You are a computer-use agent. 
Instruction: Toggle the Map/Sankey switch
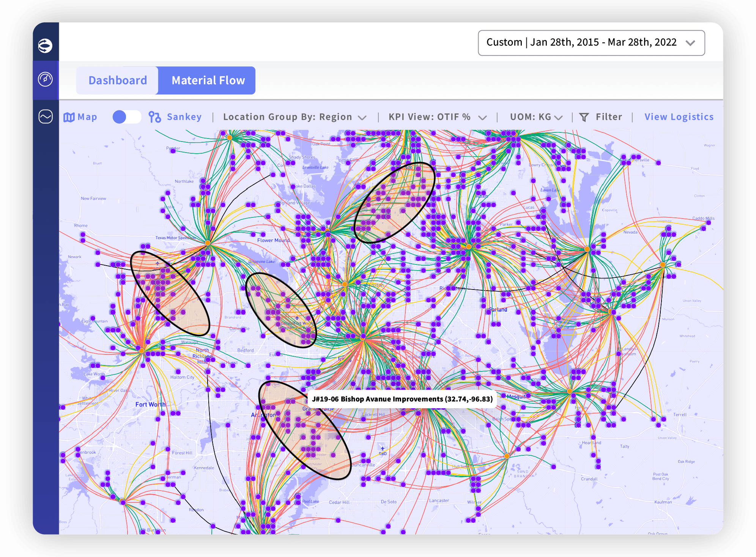(127, 117)
